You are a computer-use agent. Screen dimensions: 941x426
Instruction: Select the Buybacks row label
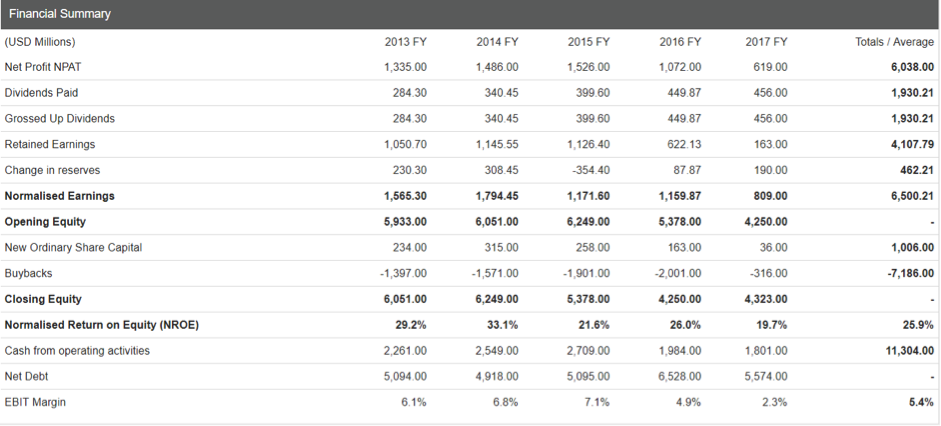click(28, 273)
